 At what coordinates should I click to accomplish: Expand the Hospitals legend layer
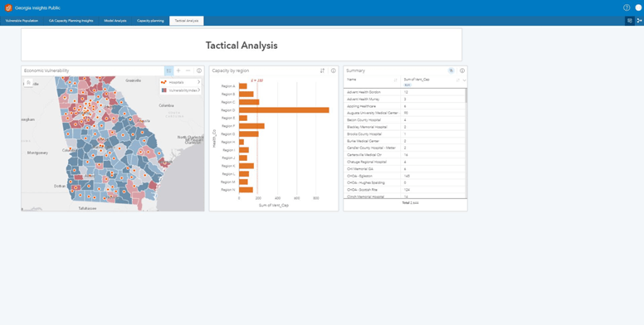pyautogui.click(x=199, y=82)
